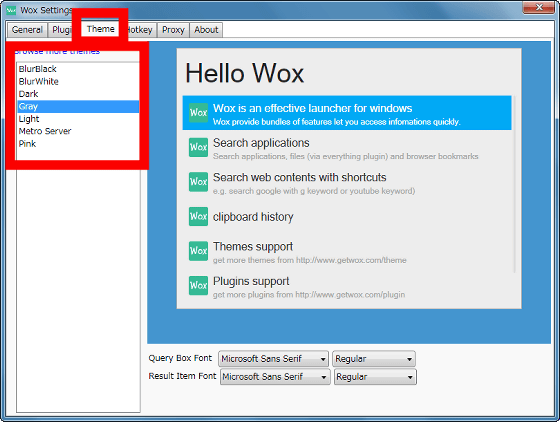Viewport: 560px width, 422px height.
Task: Select the Search applications result title
Action: (261, 143)
